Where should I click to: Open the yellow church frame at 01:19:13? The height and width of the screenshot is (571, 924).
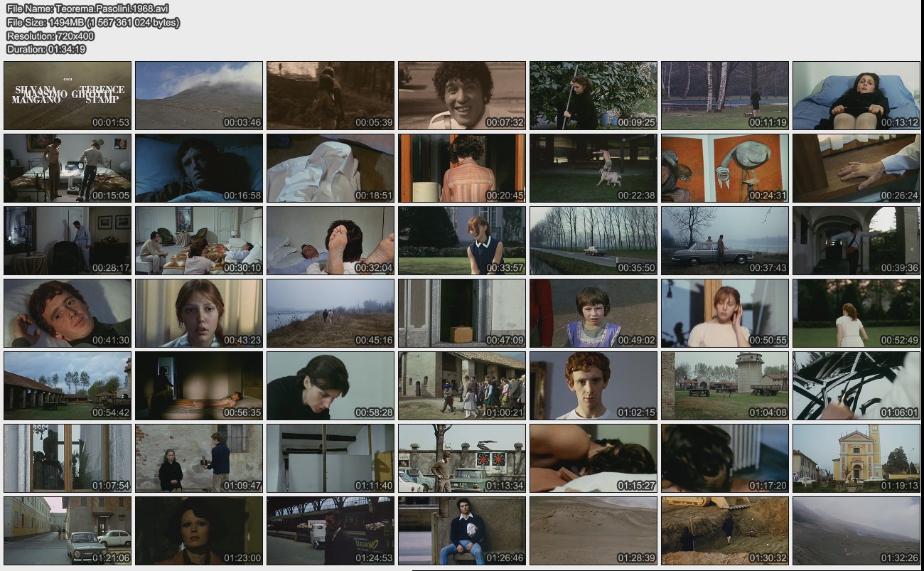(x=856, y=459)
